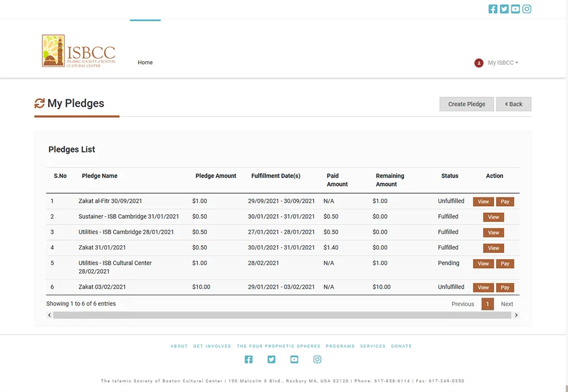The image size is (568, 392).
Task: Click the Pledges List heading
Action: pyautogui.click(x=72, y=150)
